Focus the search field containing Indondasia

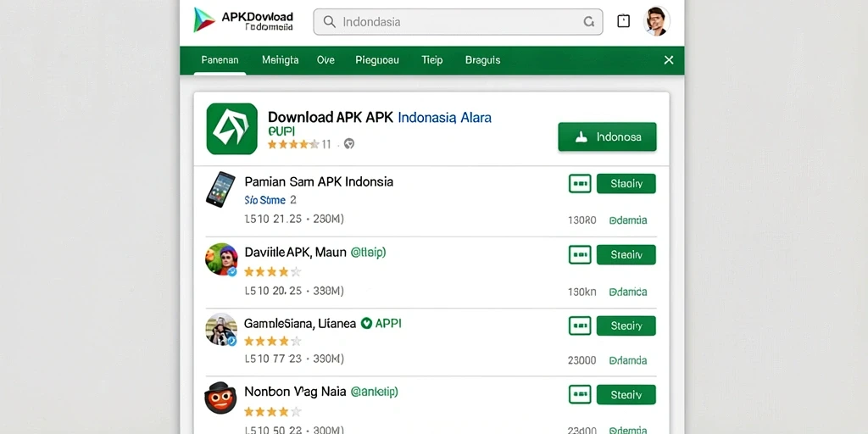point(458,22)
